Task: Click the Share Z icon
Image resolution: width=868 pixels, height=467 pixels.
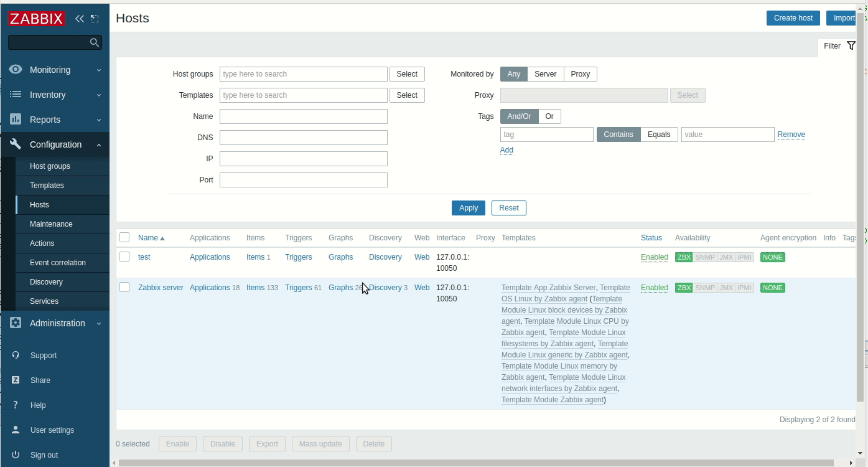Action: [x=16, y=380]
